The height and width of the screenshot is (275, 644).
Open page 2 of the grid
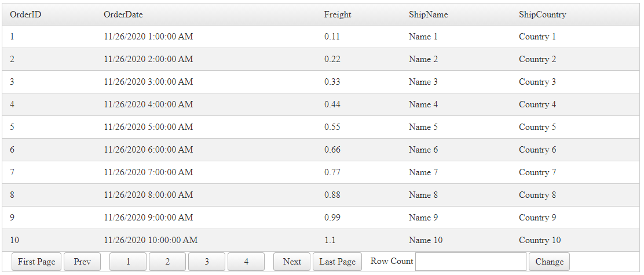pos(167,262)
